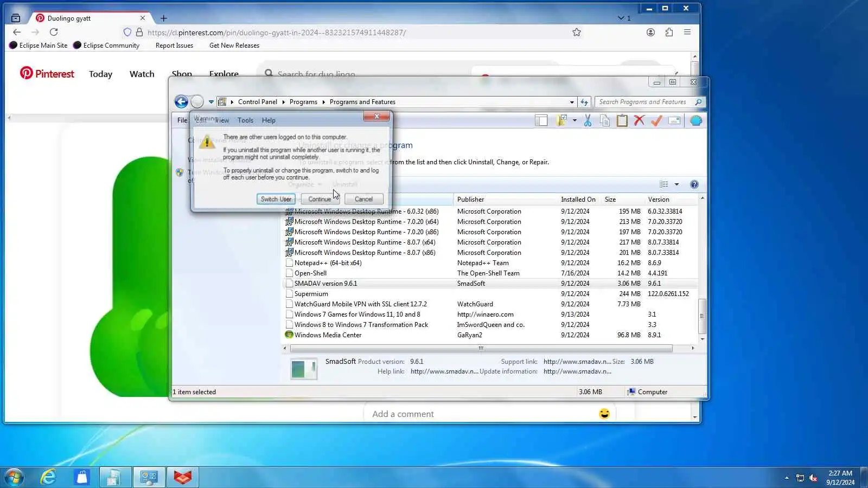Viewport: 868px width, 488px height.
Task: Go to Pinterest Watch page
Action: [142, 74]
